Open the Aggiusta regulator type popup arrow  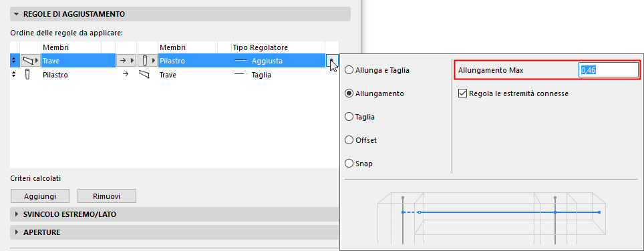click(332, 61)
